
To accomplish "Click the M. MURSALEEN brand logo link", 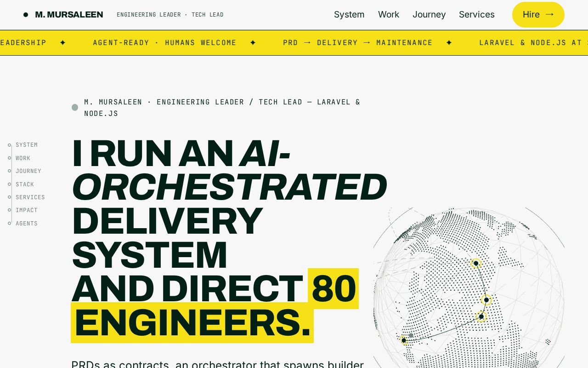I will click(63, 15).
